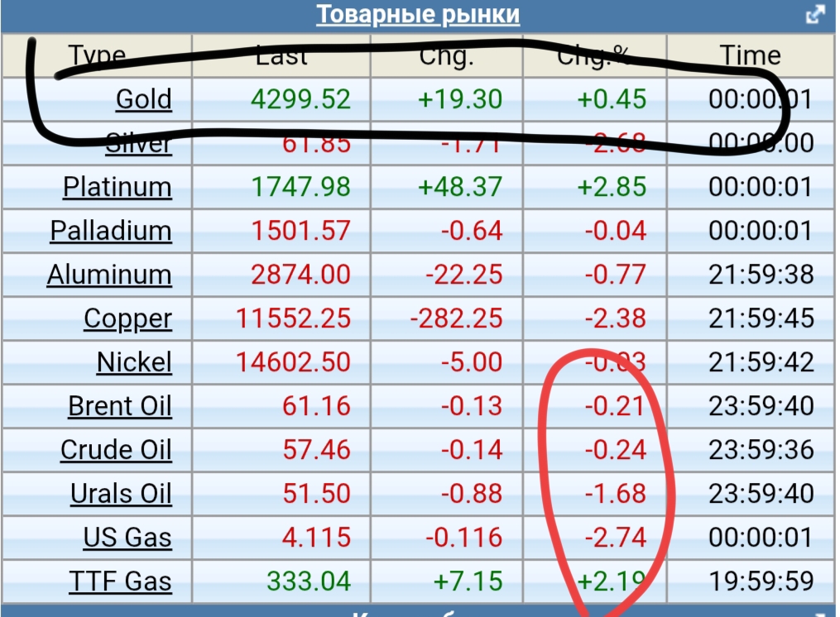Open the Aluminum commodity page
Viewport: 840px width, 617px height.
[109, 275]
